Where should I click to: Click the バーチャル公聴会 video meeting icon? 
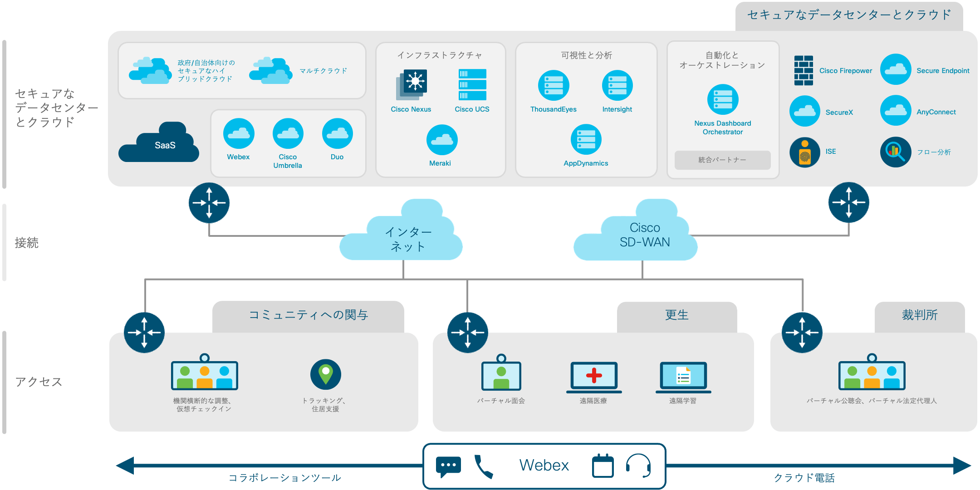coord(872,372)
